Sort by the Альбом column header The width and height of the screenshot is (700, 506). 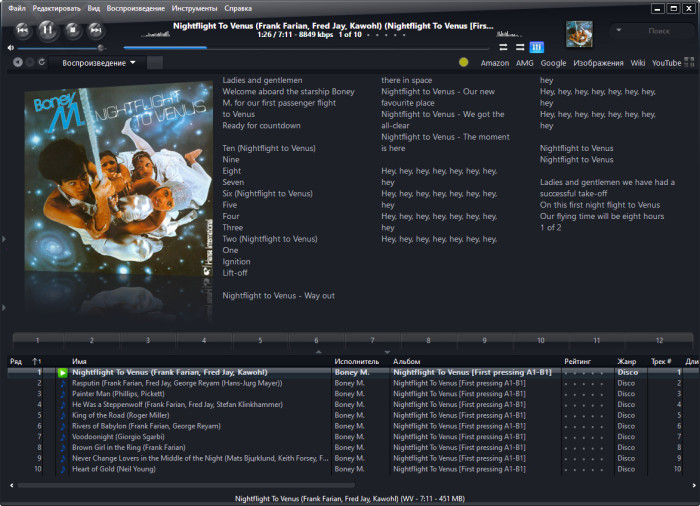406,361
